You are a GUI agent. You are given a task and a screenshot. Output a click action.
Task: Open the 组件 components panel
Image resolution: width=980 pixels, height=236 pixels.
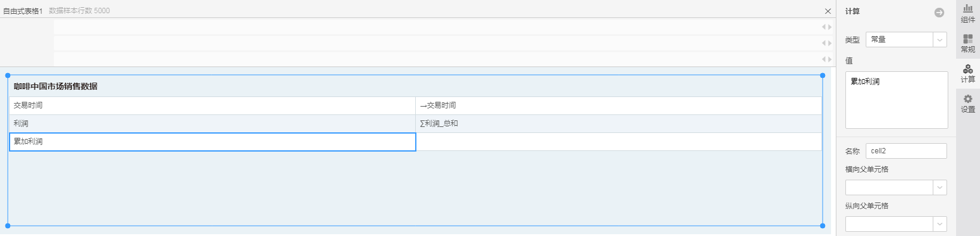point(967,13)
